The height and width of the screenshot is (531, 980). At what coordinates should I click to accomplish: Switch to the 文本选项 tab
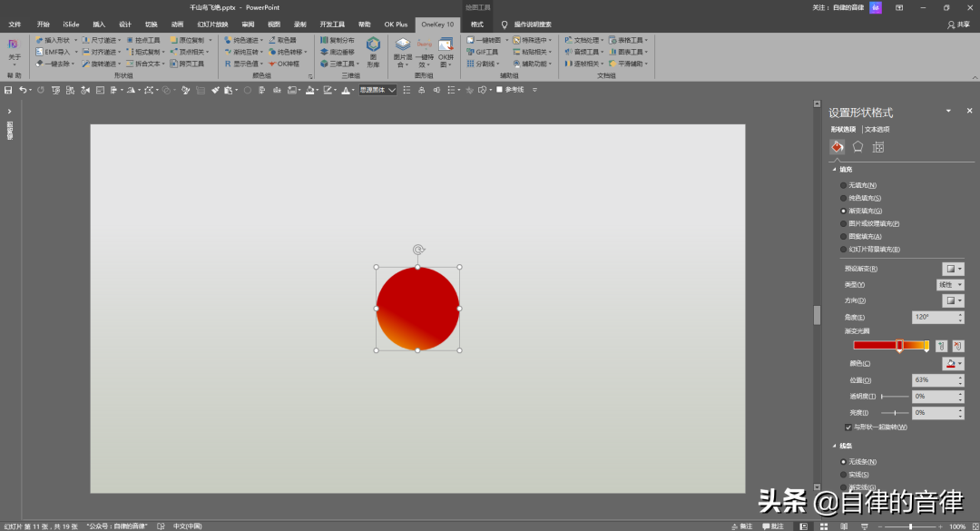pyautogui.click(x=877, y=130)
